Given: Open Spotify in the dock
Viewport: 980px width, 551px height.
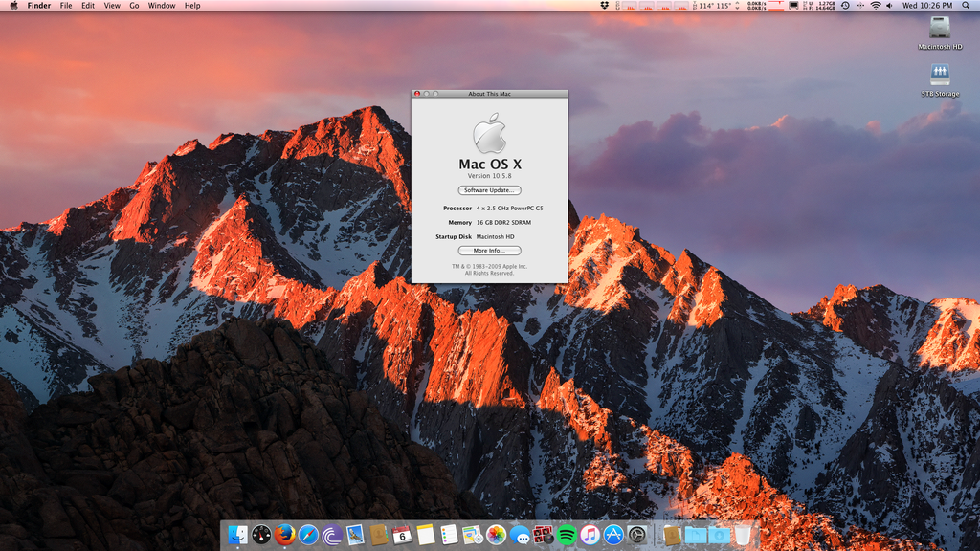Looking at the screenshot, I should point(567,535).
